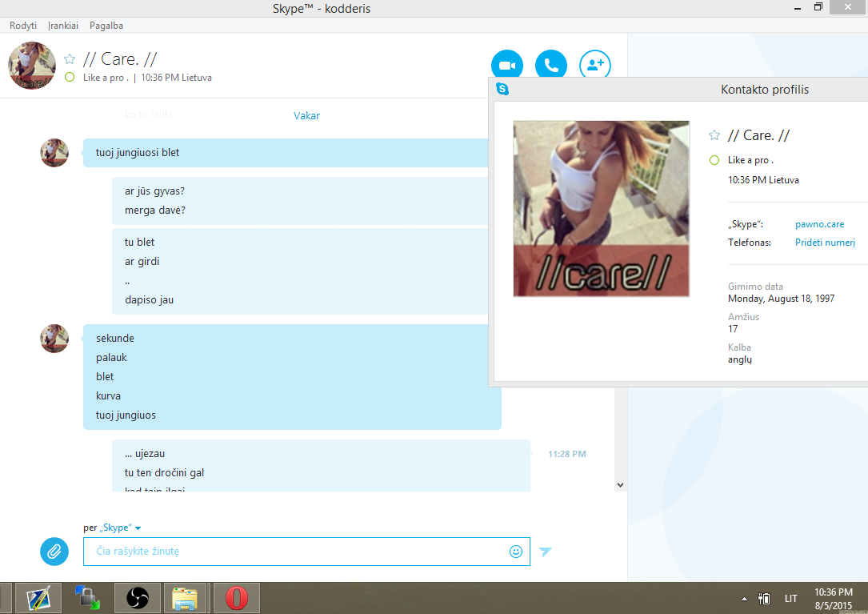Click the 11:28 PM message timestamp
Viewport: 868px width, 614px height.
click(567, 454)
